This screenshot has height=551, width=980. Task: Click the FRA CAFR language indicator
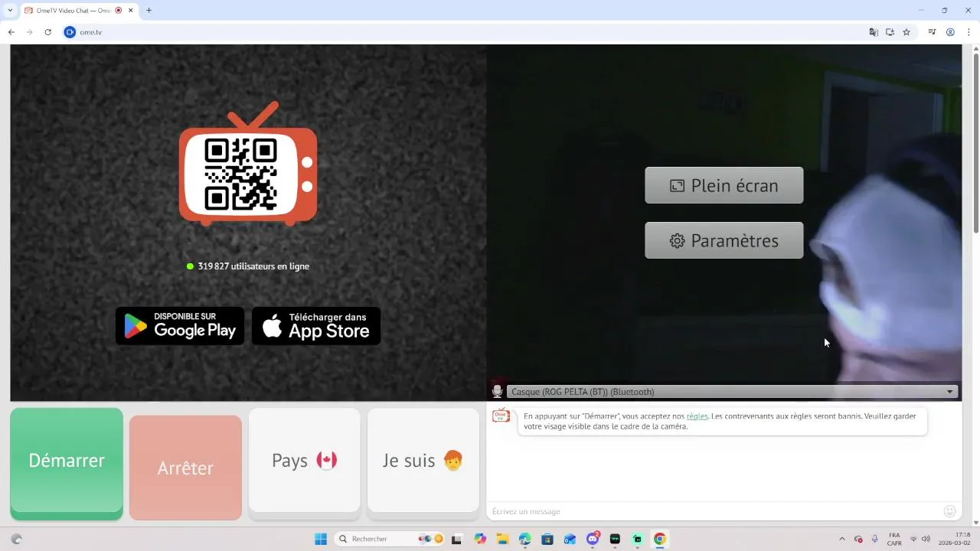tap(894, 539)
